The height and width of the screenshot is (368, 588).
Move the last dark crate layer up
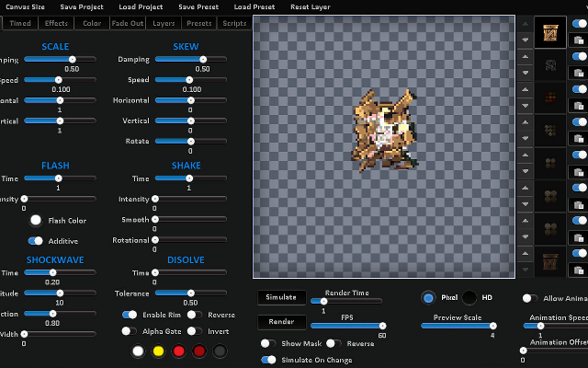pos(525,254)
